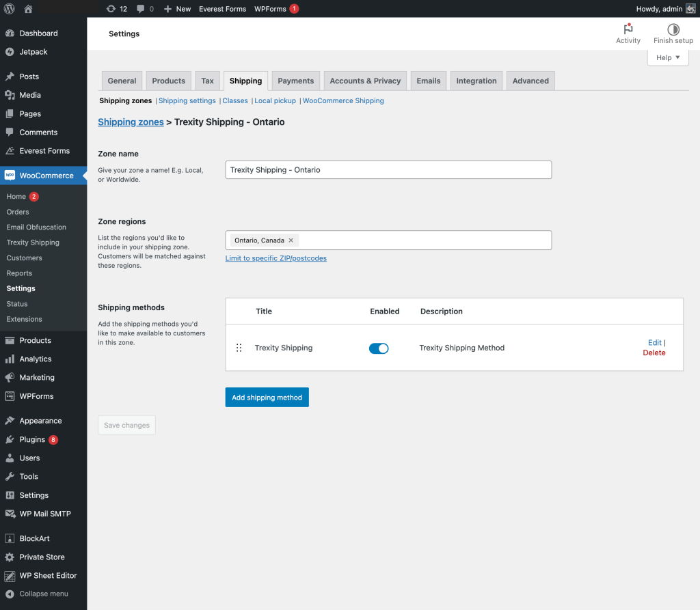700x610 pixels.
Task: Click the admin avatar icon
Action: coord(690,8)
